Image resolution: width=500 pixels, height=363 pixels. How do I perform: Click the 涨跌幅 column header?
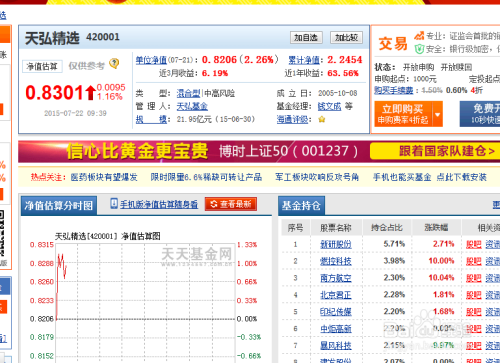tap(436, 228)
